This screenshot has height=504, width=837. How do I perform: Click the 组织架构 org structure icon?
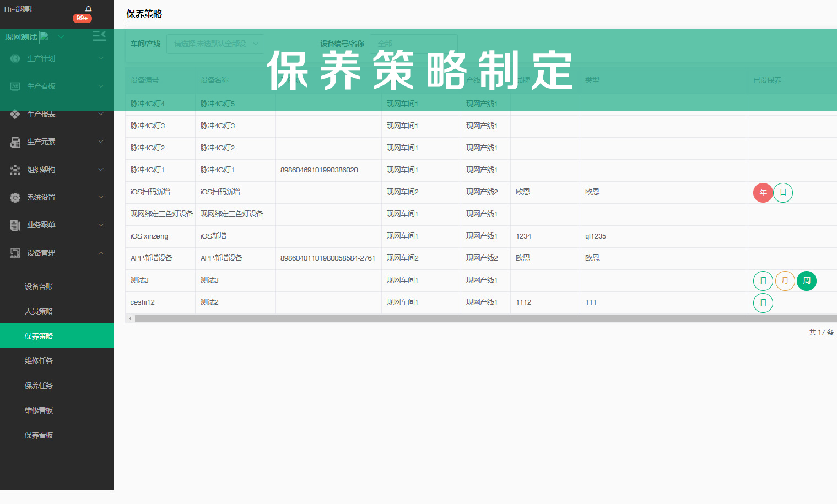(x=14, y=170)
